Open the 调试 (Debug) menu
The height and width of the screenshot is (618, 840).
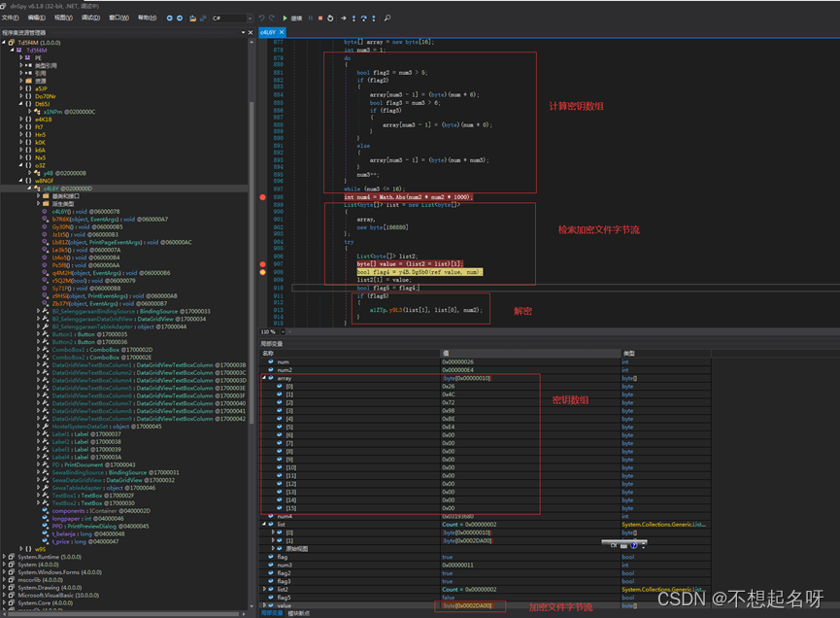pyautogui.click(x=90, y=17)
